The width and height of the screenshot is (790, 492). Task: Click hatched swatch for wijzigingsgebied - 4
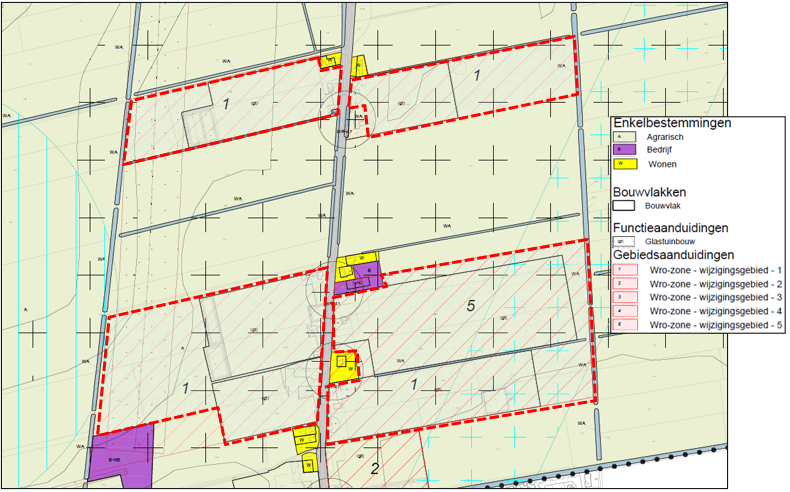pos(625,311)
